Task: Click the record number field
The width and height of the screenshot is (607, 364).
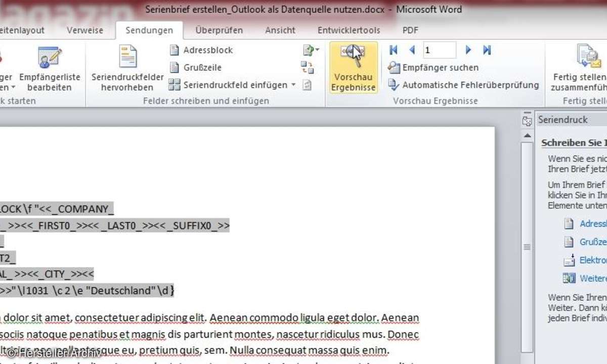Action: click(x=440, y=50)
